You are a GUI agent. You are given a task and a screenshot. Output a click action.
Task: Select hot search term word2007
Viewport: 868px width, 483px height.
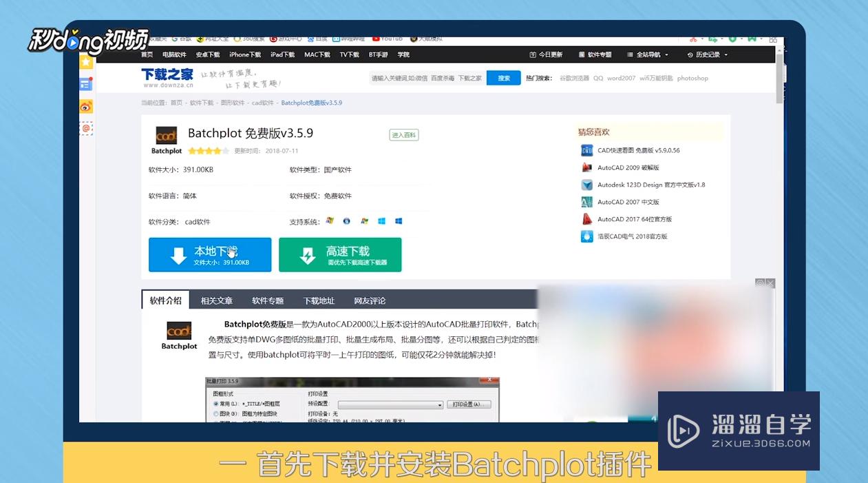(x=622, y=79)
